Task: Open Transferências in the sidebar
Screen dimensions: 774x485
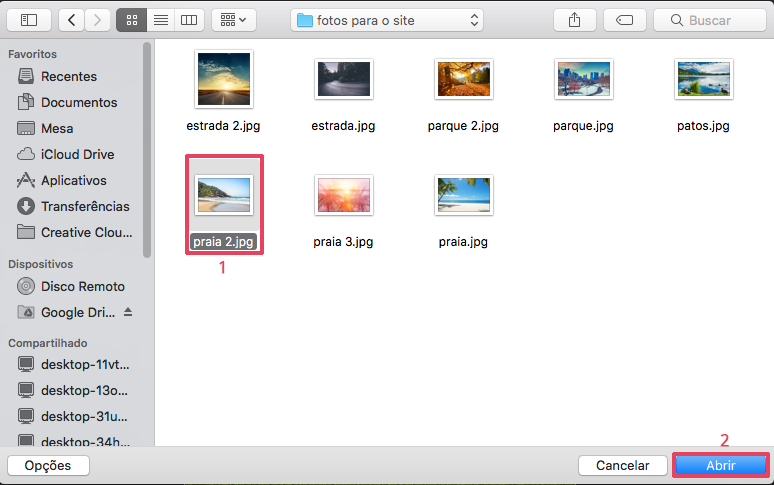Action: (73, 206)
